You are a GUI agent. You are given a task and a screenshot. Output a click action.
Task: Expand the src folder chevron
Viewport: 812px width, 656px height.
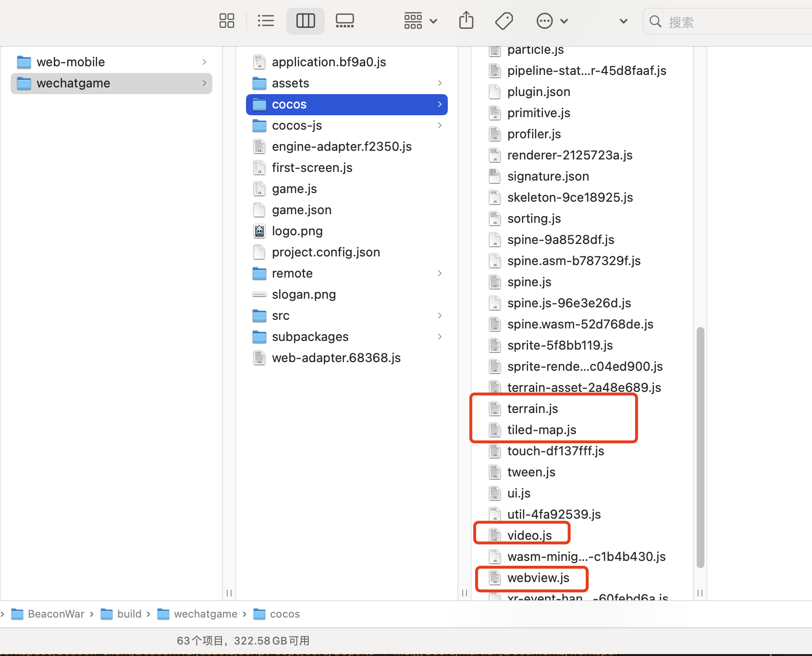coord(440,316)
